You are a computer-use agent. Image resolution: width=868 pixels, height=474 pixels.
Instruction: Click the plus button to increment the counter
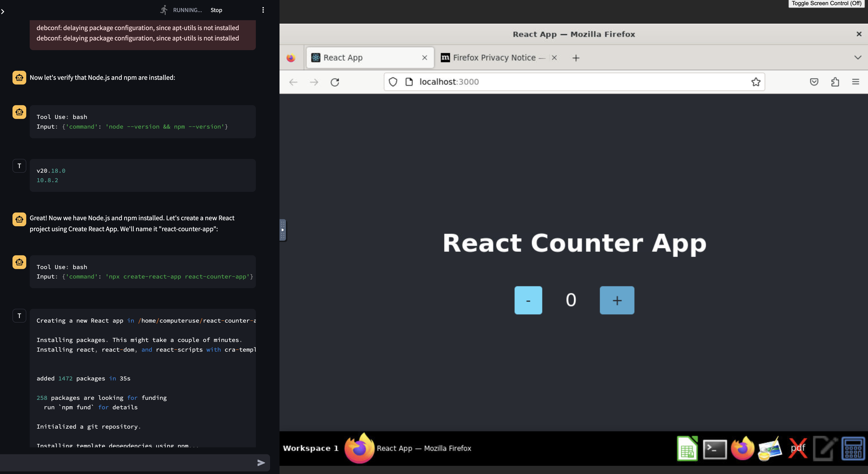(x=617, y=300)
